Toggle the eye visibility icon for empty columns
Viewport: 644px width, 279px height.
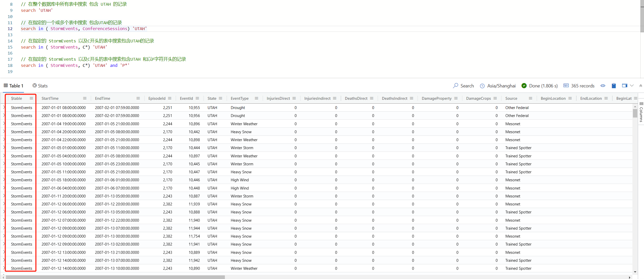603,86
